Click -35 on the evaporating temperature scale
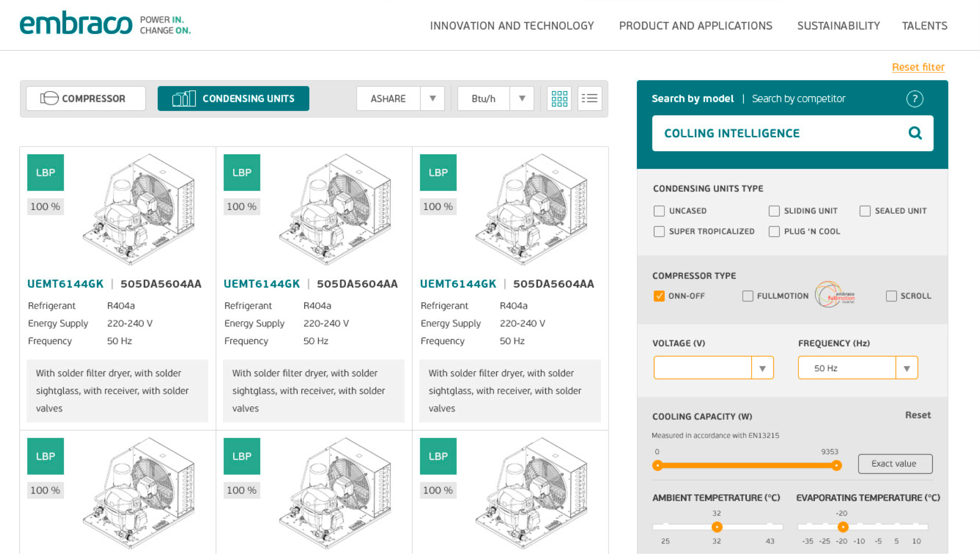Screen dimensions: 980x554 [x=808, y=541]
